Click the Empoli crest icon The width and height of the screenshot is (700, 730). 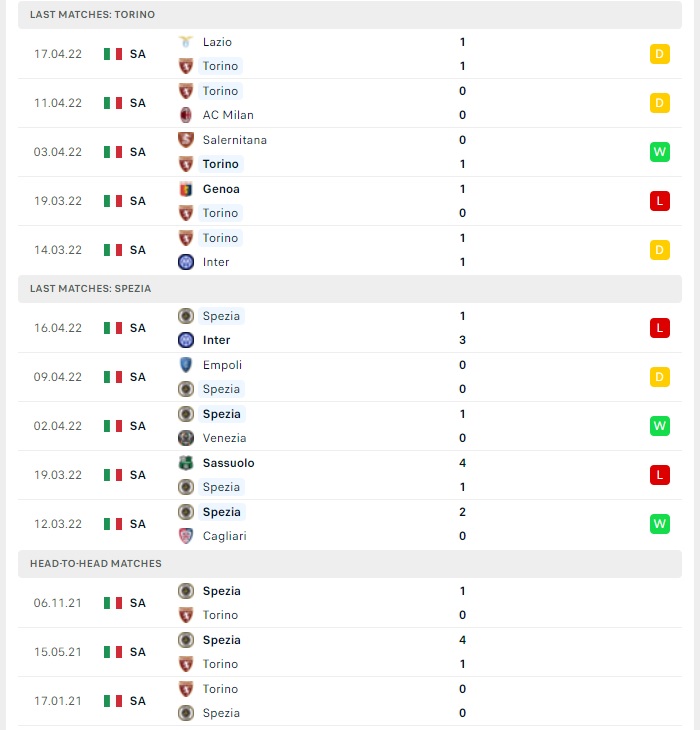click(x=186, y=365)
